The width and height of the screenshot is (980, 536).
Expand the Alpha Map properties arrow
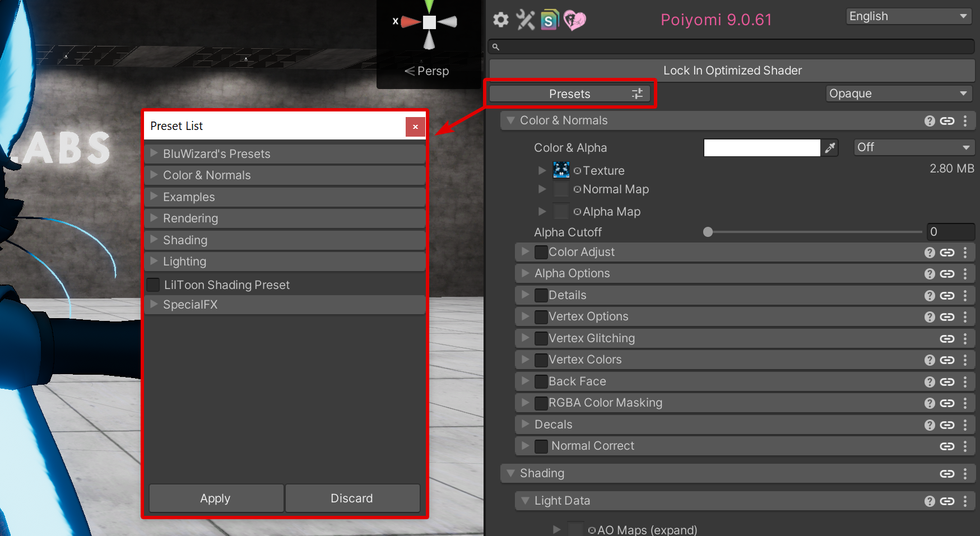(542, 211)
